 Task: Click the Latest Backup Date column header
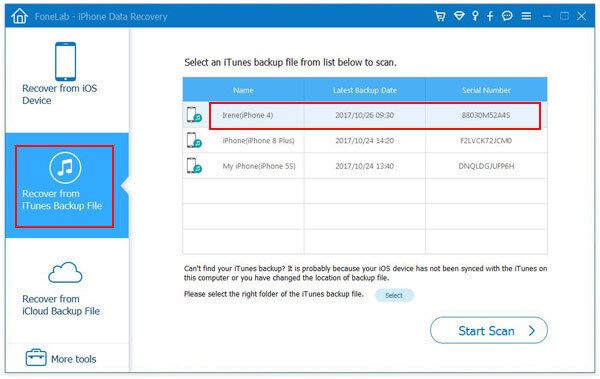tap(365, 90)
